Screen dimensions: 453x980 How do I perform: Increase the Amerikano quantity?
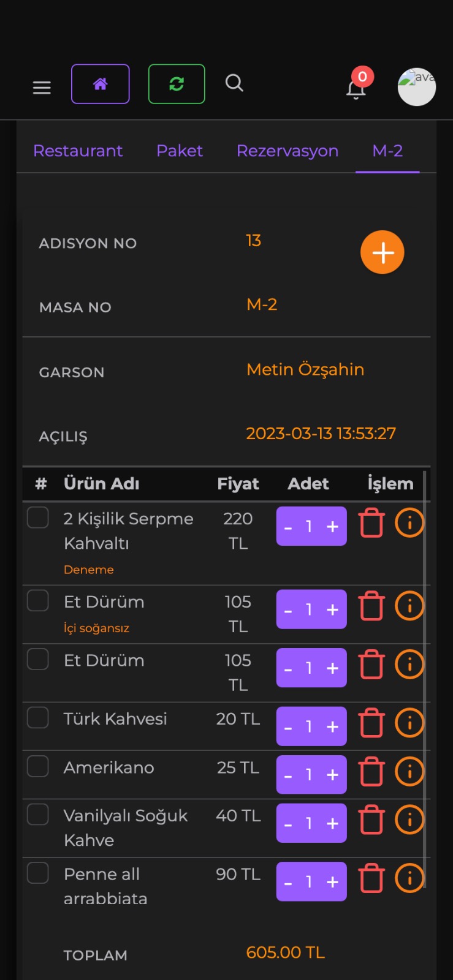[332, 775]
